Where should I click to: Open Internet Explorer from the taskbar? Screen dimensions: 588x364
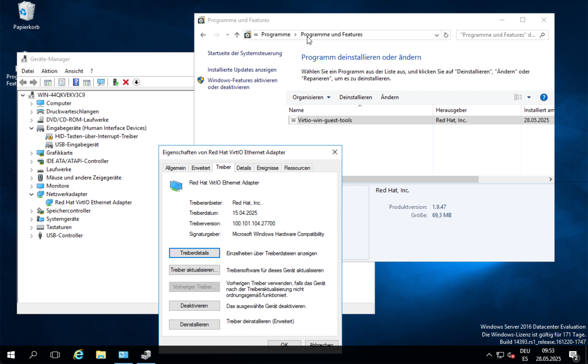click(78, 355)
